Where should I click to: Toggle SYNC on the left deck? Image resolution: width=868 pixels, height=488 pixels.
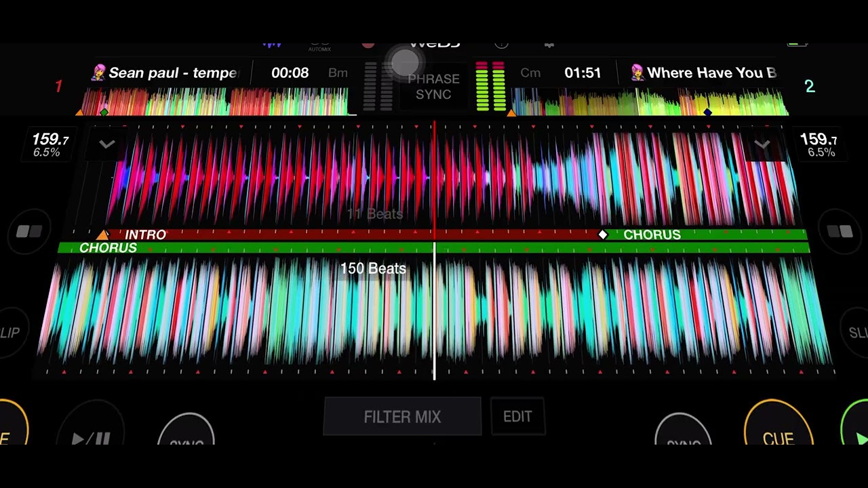pyautogui.click(x=186, y=430)
